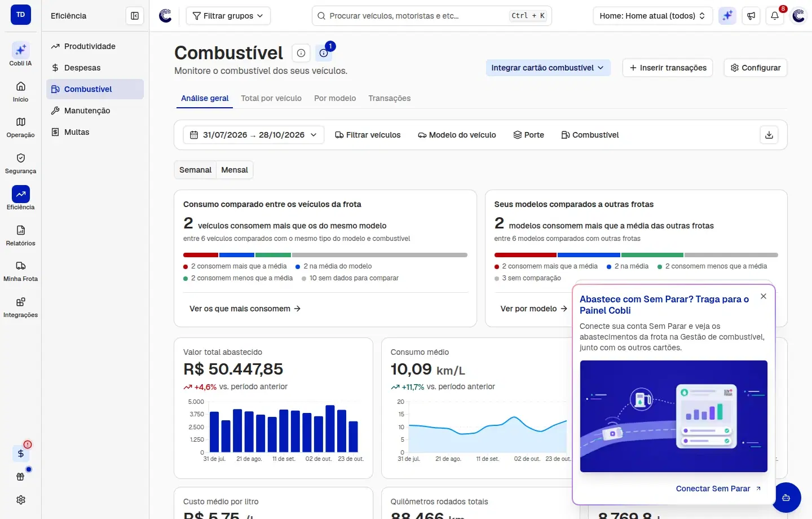The height and width of the screenshot is (519, 812).
Task: Open the AI sparkle button in header
Action: pyautogui.click(x=727, y=16)
